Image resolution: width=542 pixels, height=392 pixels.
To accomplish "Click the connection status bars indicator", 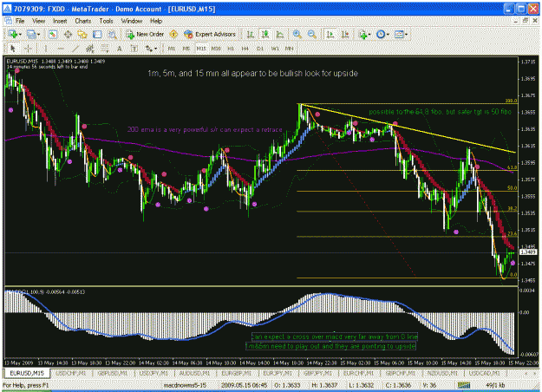I will click(464, 385).
